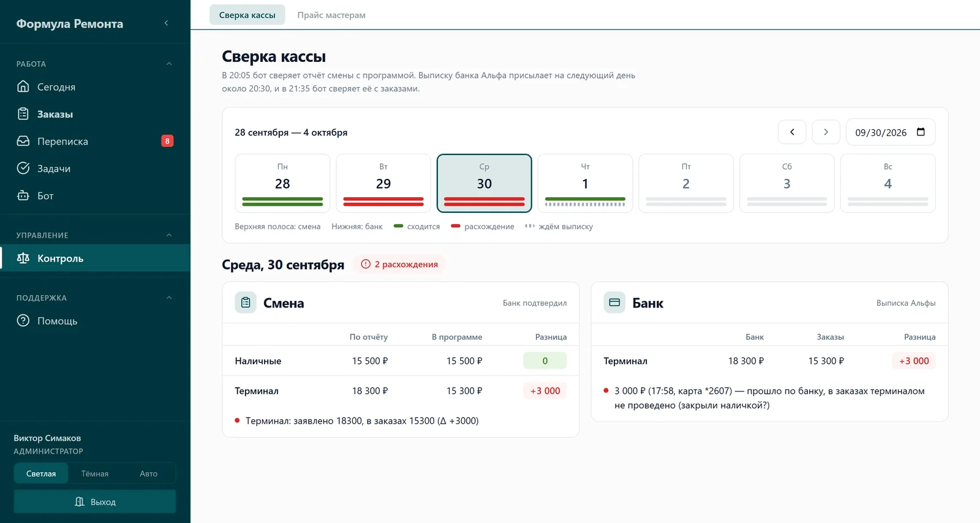Click the Контроль scales icon
Viewport: 980px width, 523px height.
(23, 258)
